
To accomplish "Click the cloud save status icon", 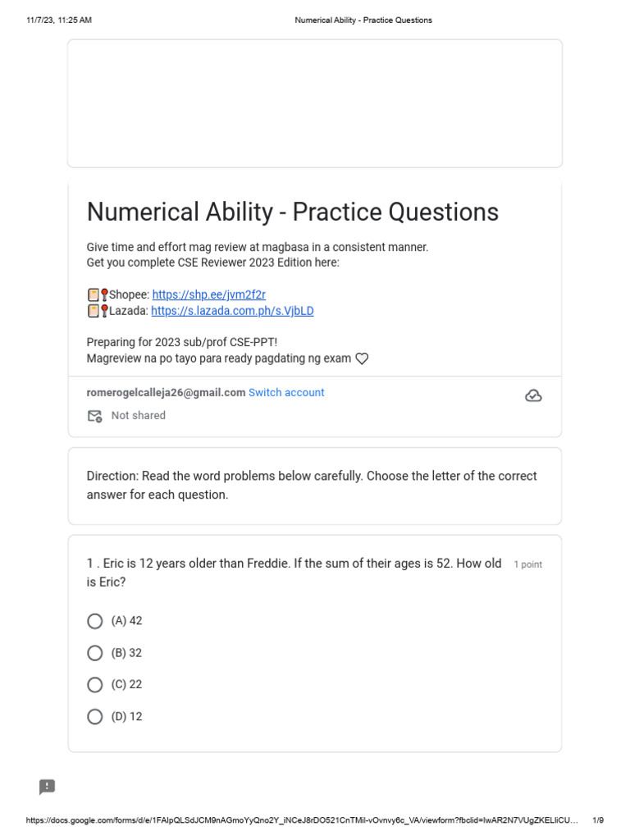I will (533, 396).
